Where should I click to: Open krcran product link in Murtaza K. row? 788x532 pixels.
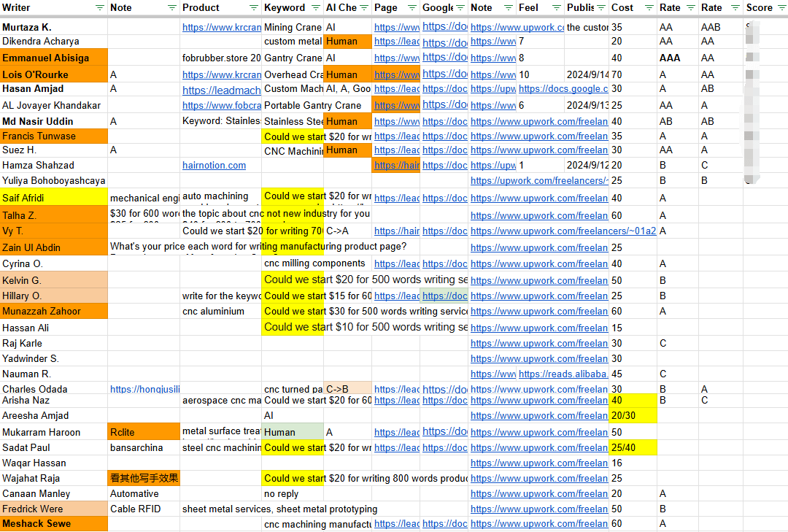pos(222,28)
